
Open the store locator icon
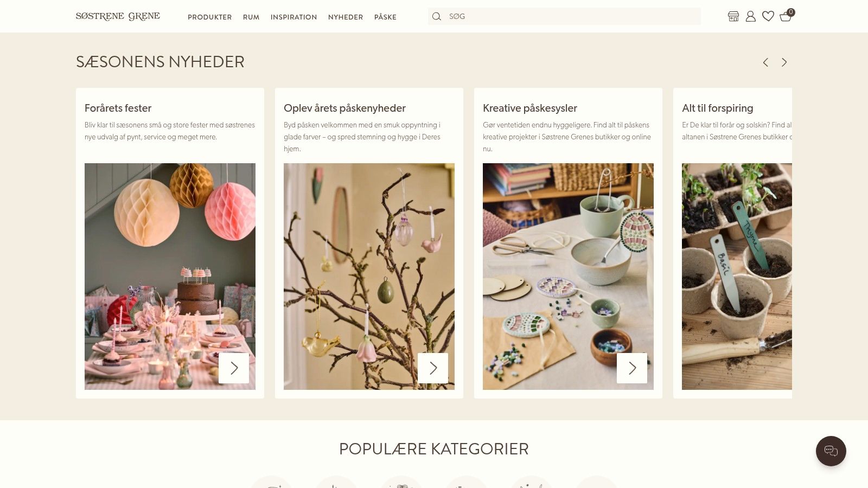(x=733, y=16)
